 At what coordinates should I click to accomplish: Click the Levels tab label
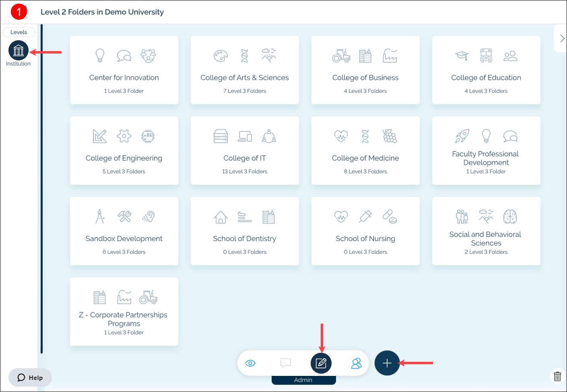(19, 32)
